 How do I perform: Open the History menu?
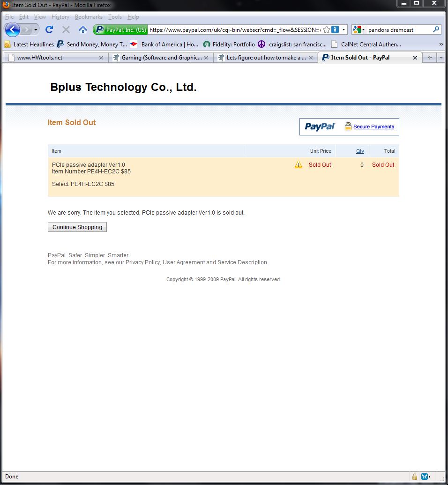60,17
